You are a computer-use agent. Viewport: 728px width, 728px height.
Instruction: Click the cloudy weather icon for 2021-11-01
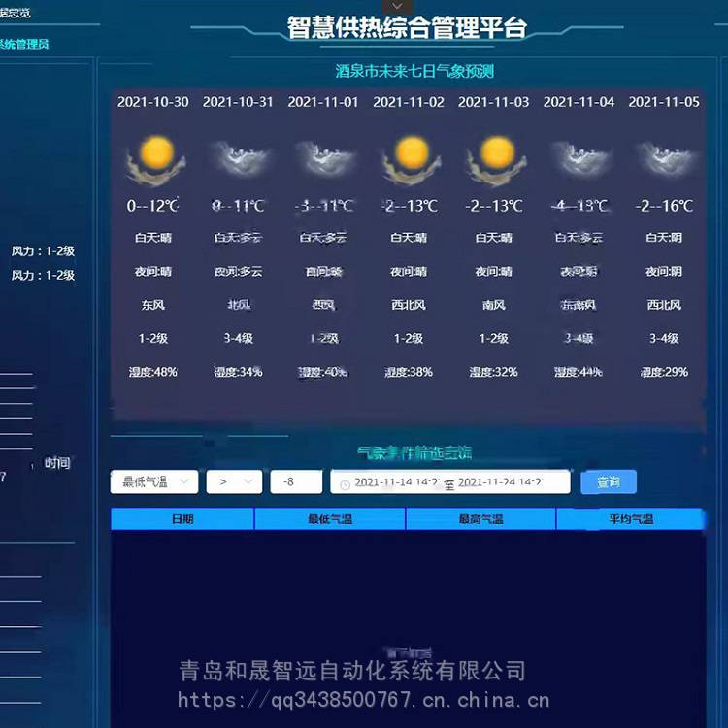coord(324,159)
